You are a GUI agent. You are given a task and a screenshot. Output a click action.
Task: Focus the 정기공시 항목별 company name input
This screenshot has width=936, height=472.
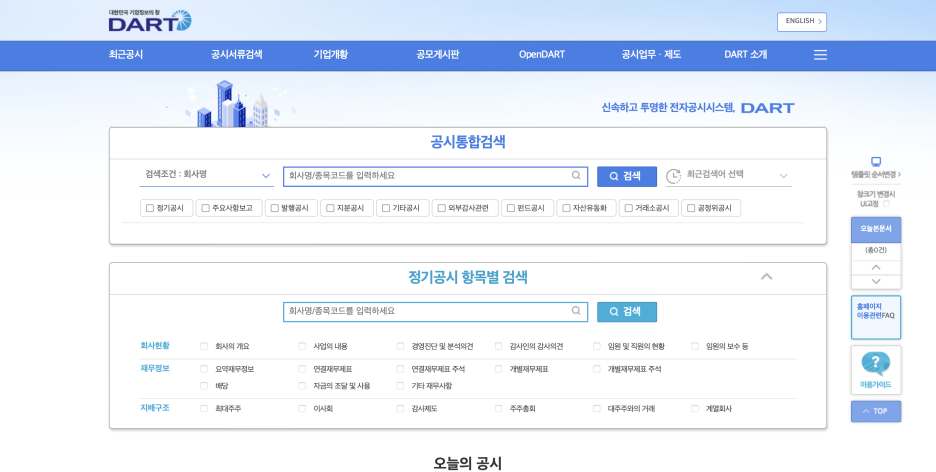tap(435, 311)
